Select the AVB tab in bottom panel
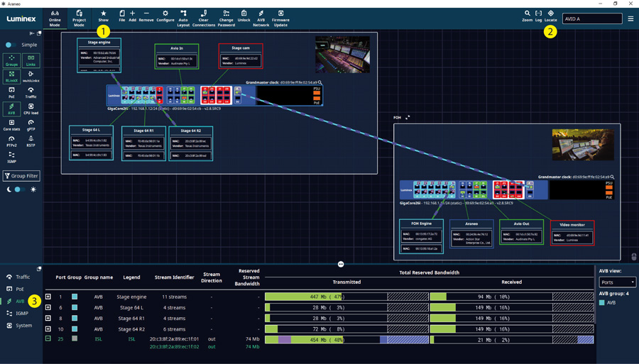 [16, 302]
